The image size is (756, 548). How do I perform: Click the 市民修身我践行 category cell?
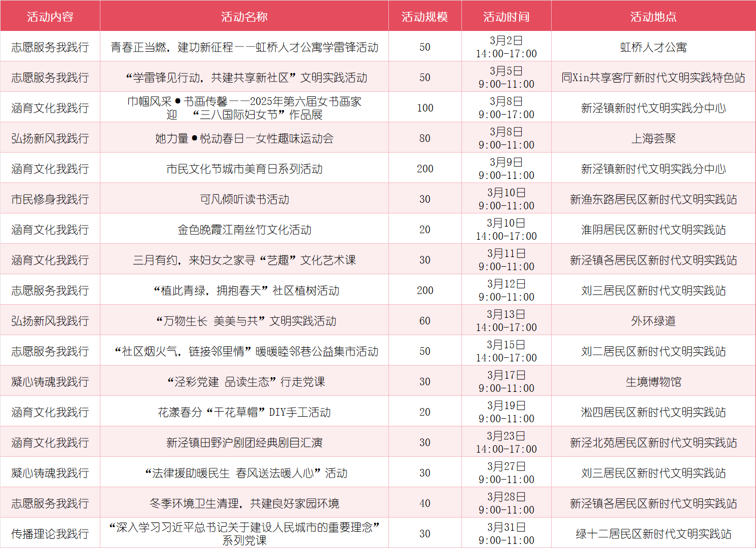pos(50,199)
